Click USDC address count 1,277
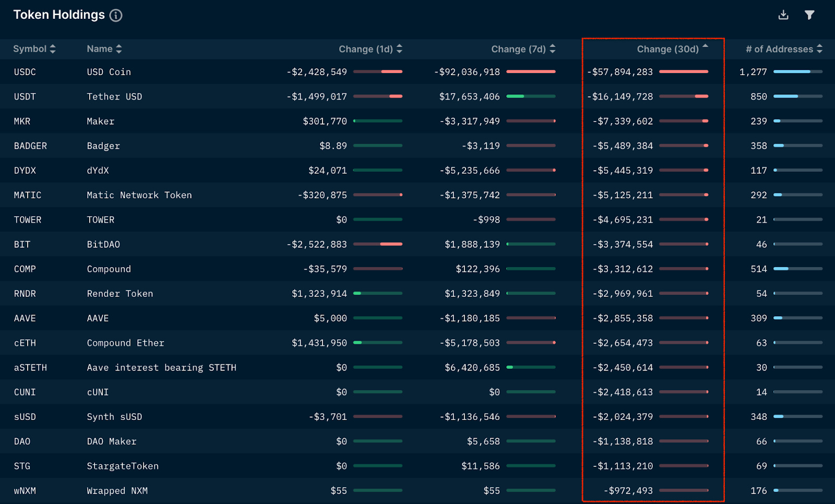This screenshot has width=835, height=504. click(753, 72)
